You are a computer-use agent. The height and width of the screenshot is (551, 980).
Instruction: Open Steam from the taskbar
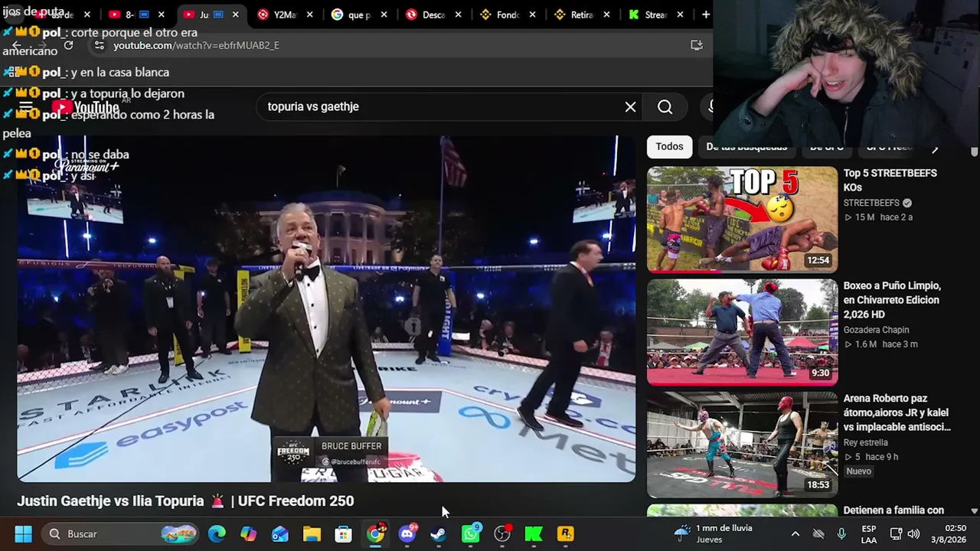[x=438, y=533]
